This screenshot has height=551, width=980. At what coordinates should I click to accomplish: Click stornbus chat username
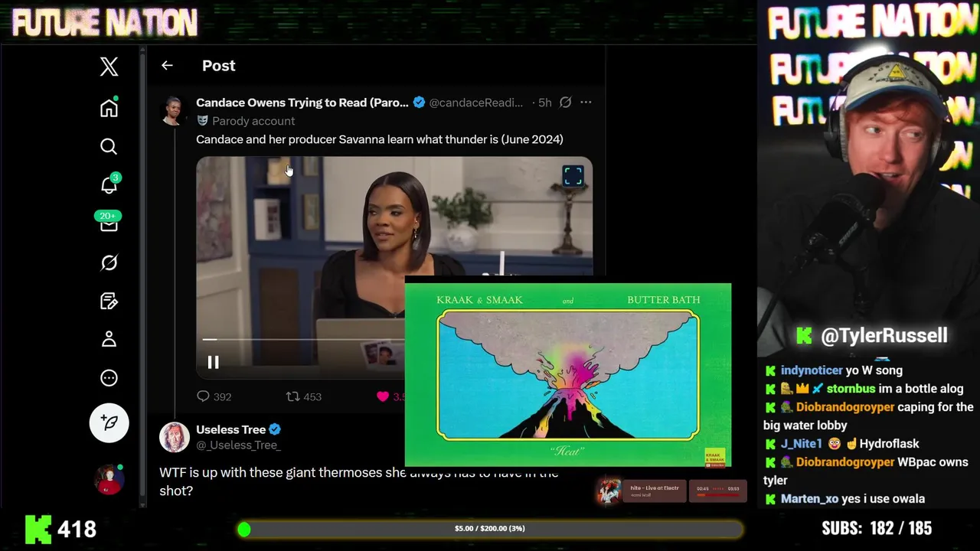[x=851, y=389]
